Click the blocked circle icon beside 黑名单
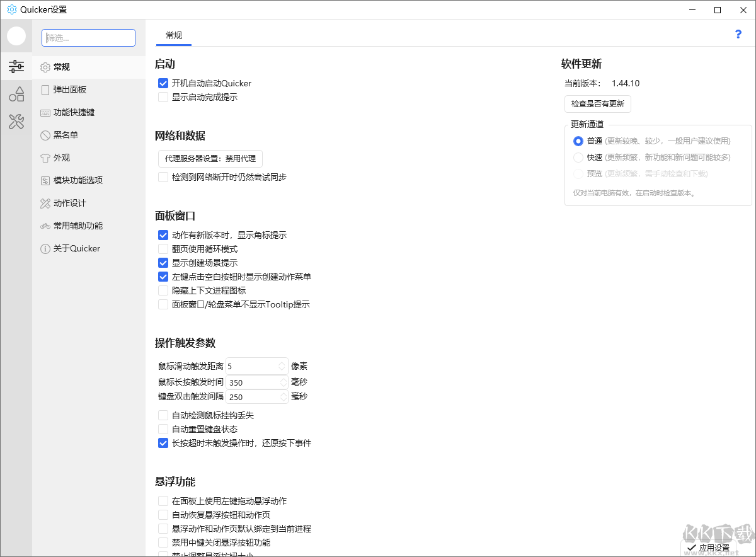This screenshot has height=557, width=756. pyautogui.click(x=45, y=135)
